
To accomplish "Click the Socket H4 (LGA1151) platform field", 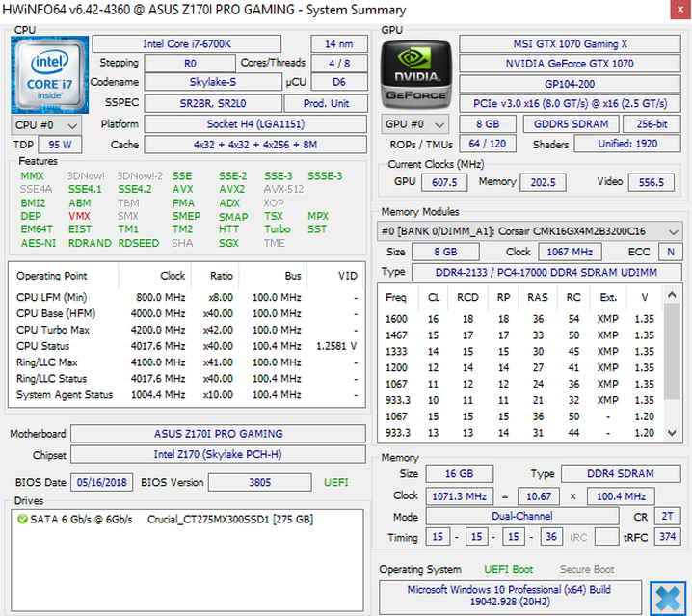I will point(255,124).
